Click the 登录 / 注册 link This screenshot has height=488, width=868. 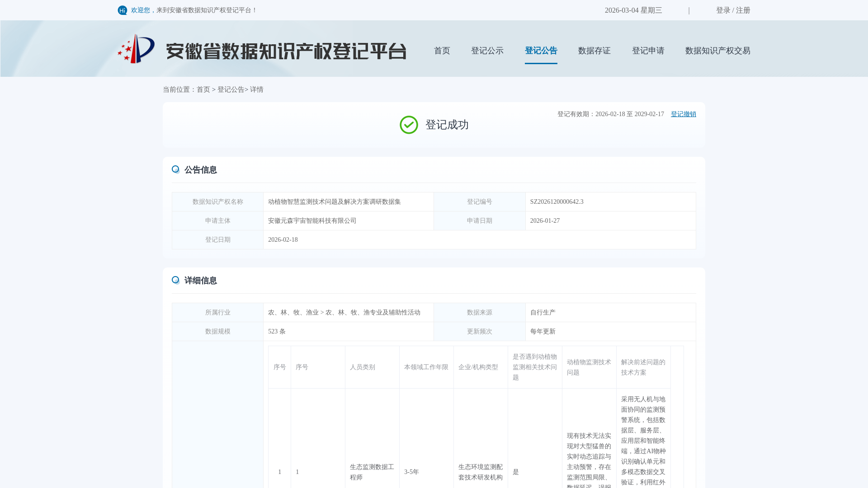[x=733, y=10]
